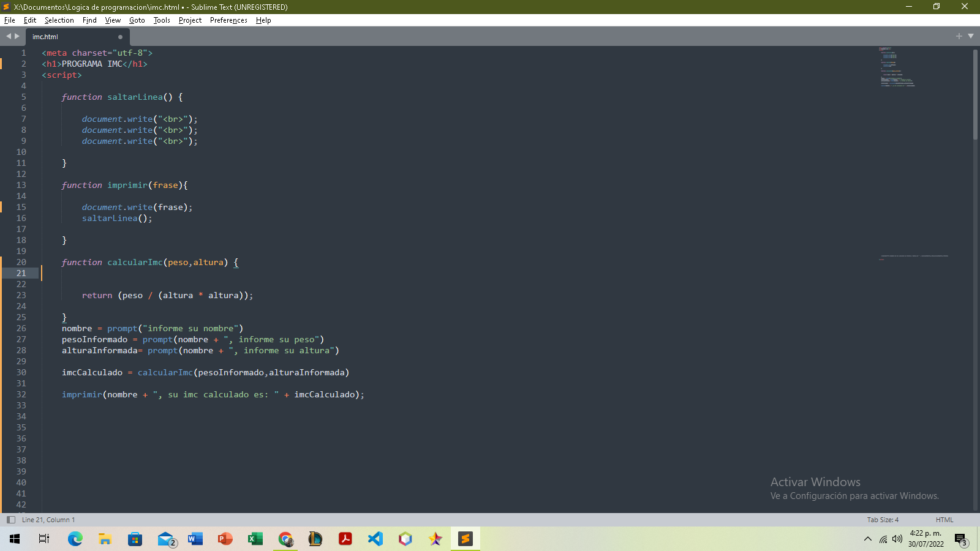Open the hexagon app icon in the taskbar

coord(405,539)
